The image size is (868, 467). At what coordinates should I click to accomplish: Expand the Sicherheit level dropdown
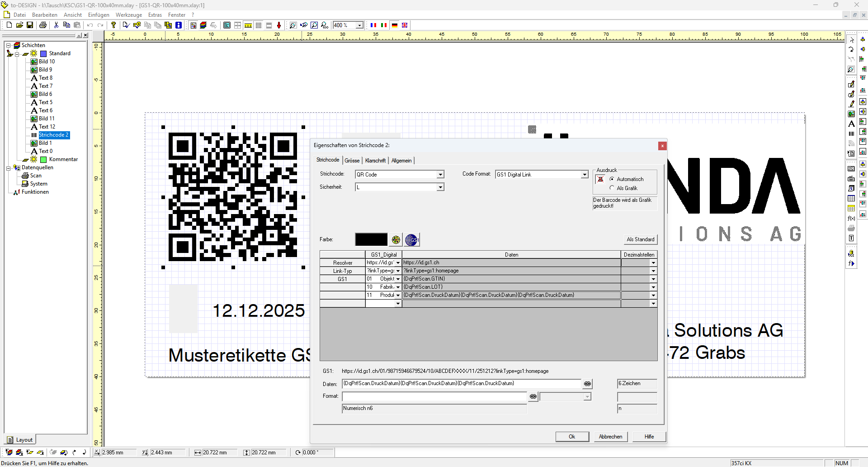click(x=440, y=187)
